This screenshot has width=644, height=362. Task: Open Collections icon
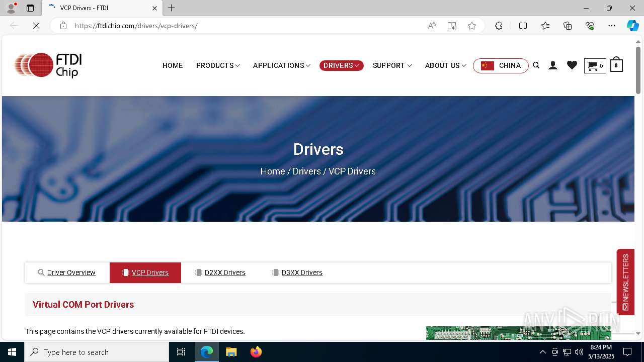click(x=568, y=26)
